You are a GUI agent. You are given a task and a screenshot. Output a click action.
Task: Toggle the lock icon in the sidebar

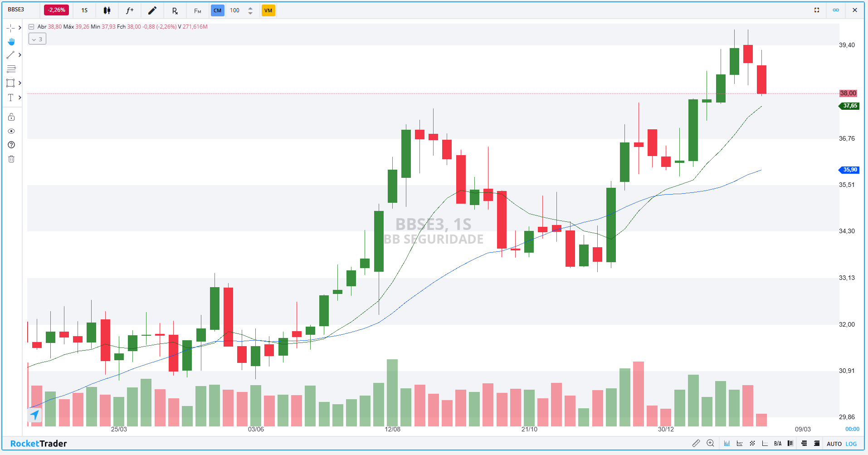[x=11, y=117]
